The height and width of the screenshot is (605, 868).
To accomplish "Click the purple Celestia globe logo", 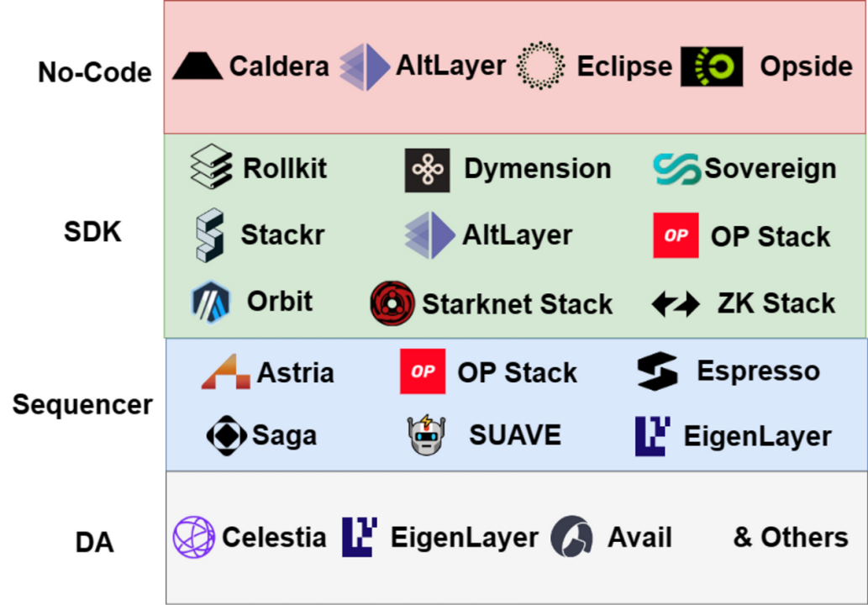I will point(194,537).
